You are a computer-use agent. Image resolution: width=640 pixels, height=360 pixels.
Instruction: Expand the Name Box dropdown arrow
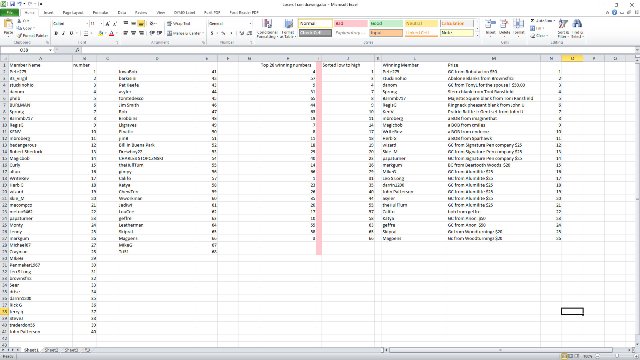(x=51, y=50)
